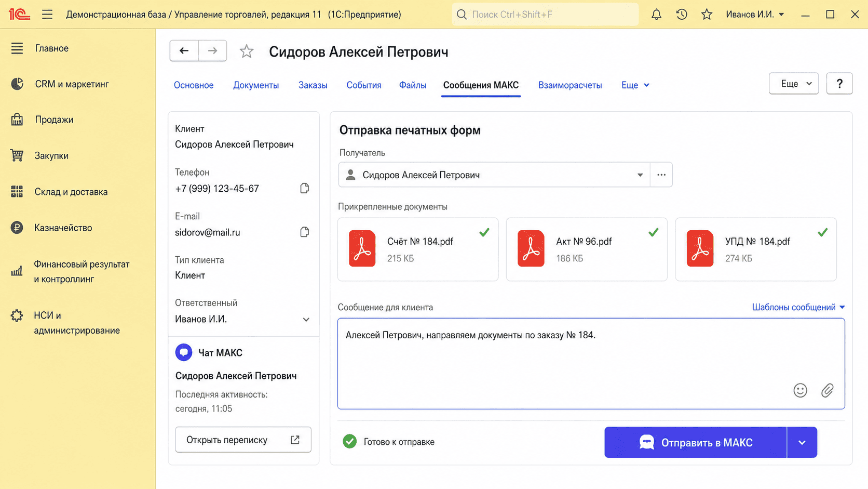Open НСИ и администрирование gear icon
This screenshot has width=868, height=489.
pos(17,315)
